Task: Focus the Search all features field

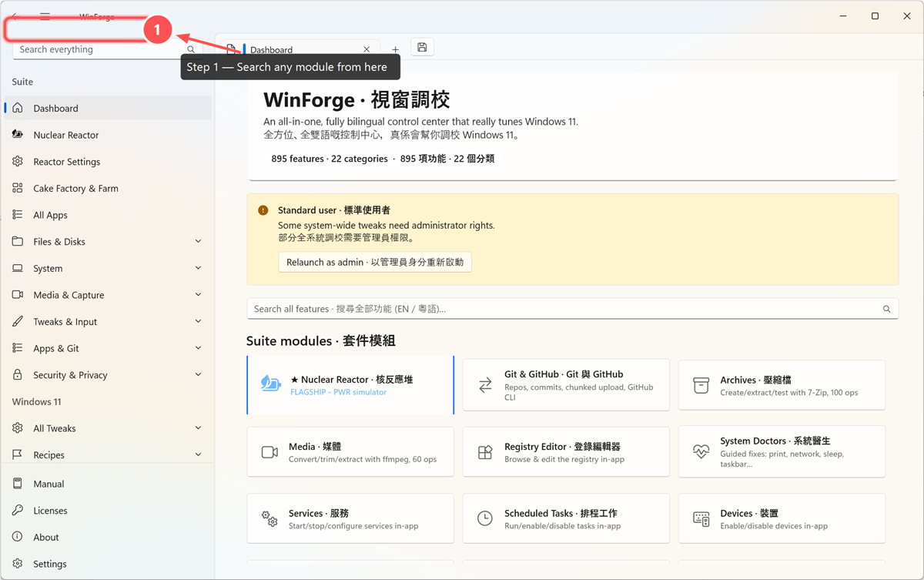Action: pos(572,309)
